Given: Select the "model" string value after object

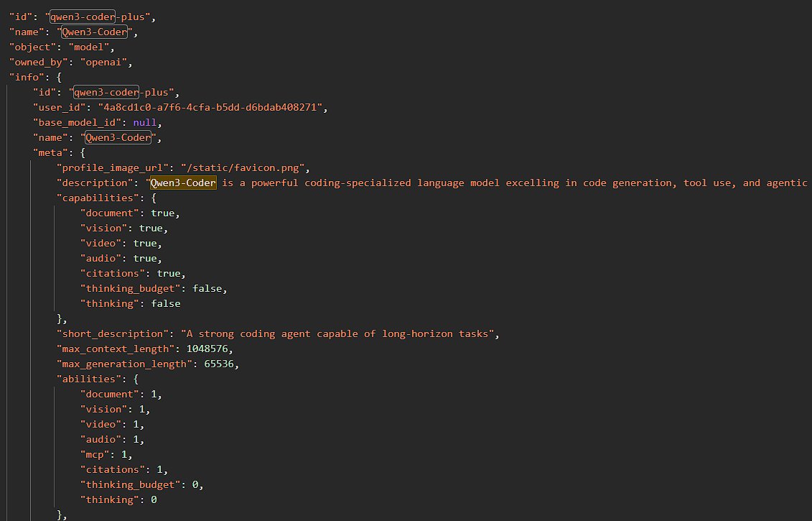Looking at the screenshot, I should [x=89, y=47].
